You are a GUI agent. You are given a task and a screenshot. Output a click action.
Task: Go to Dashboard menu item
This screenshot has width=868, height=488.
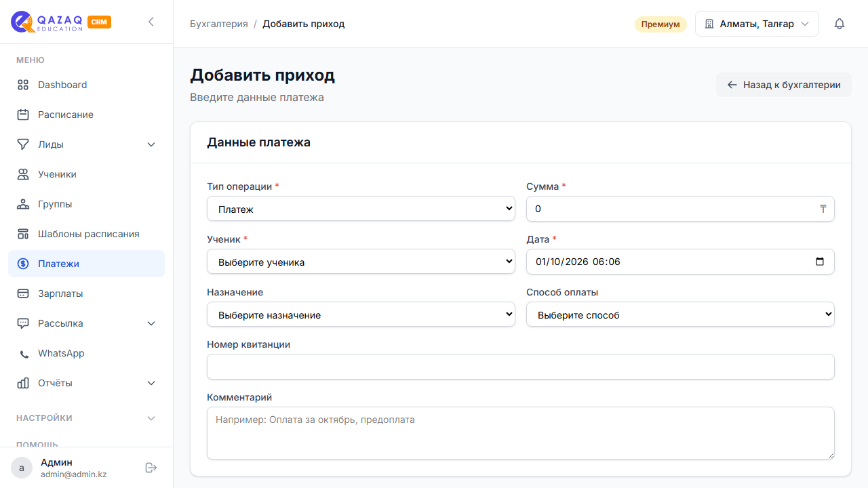[86, 85]
